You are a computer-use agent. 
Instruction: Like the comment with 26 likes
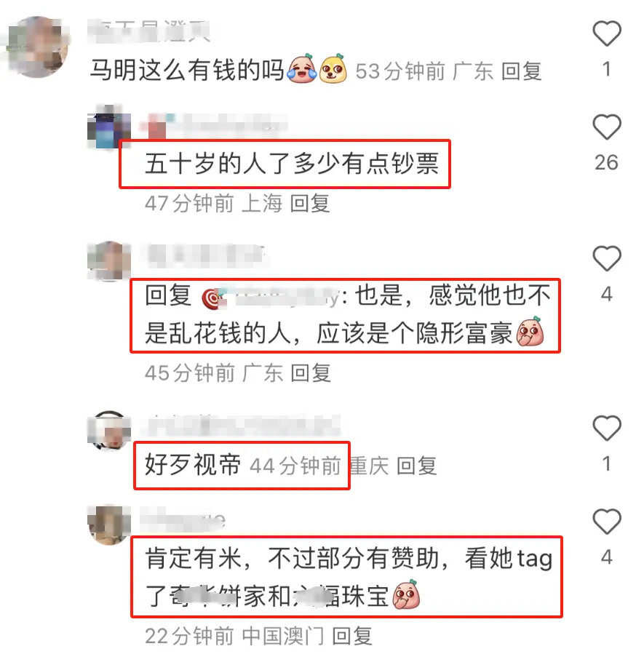coord(607,127)
